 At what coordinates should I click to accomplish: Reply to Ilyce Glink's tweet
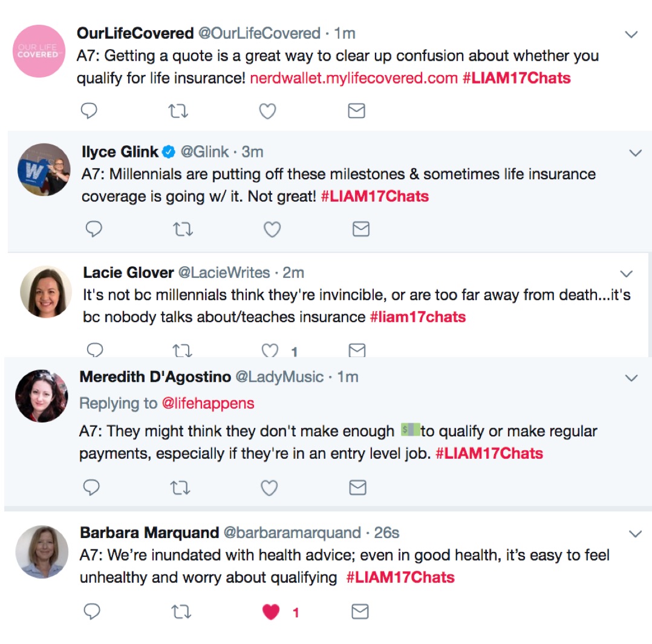[x=94, y=229]
